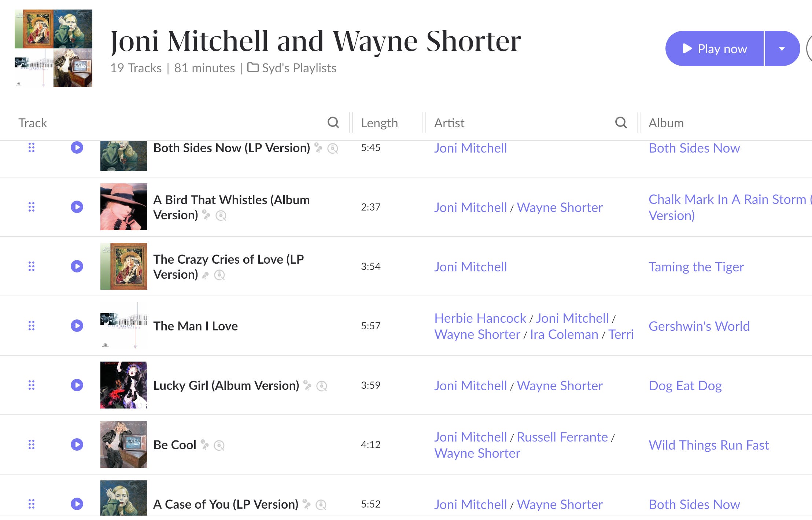812x520 pixels.
Task: Play The Man I Love track
Action: click(77, 326)
